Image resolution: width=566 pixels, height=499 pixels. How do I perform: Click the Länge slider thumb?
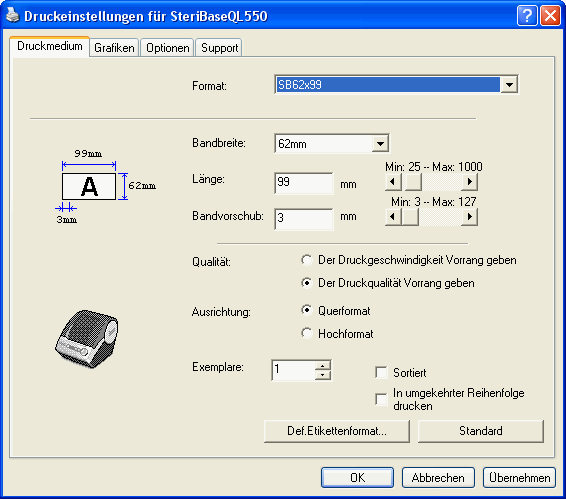click(x=413, y=182)
